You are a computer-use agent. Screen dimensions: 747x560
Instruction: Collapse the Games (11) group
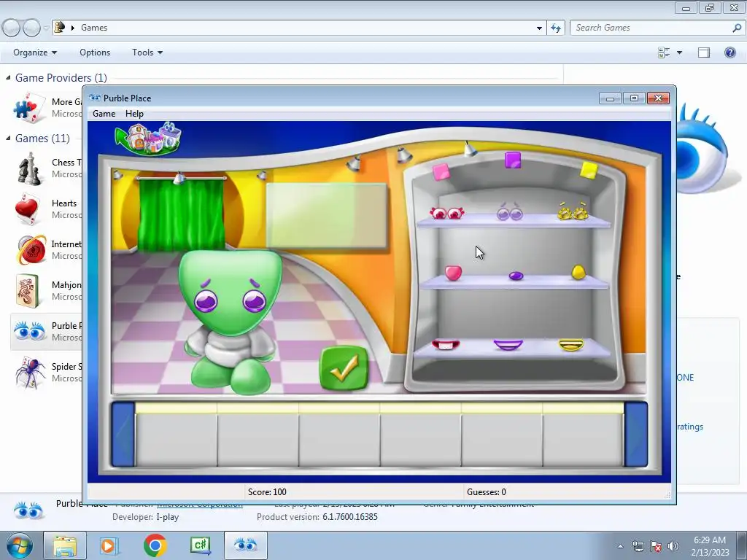coord(8,138)
